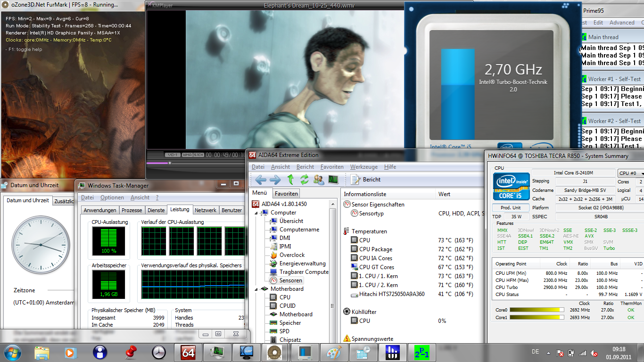Click scroll-up arrow of AIDA64 tree scrollbar
This screenshot has height=362, width=644.
pyautogui.click(x=334, y=203)
